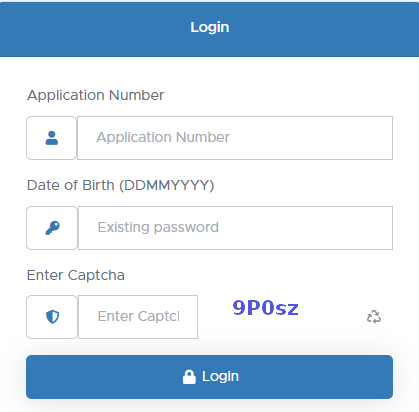Viewport: 419px width, 412px height.
Task: Click the Application Number field label
Action: click(x=95, y=95)
